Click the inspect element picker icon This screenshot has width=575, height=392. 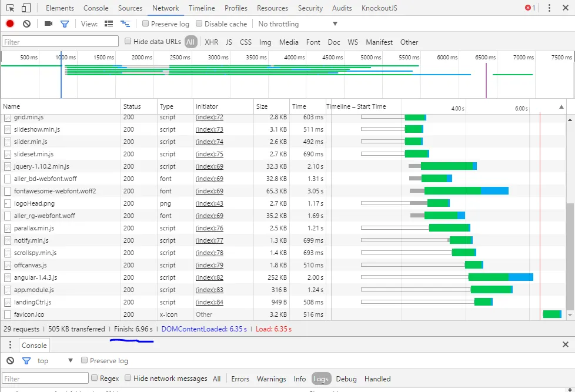[x=10, y=8]
